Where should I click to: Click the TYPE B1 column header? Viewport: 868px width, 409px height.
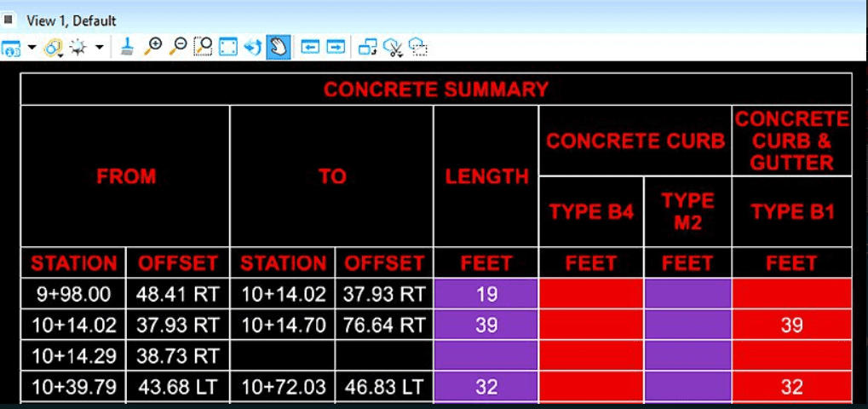pos(792,211)
